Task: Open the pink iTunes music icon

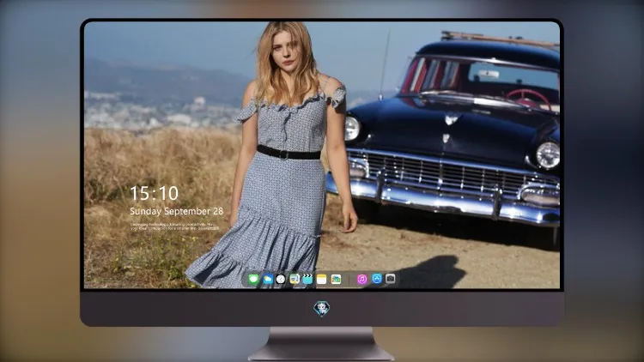Action: pyautogui.click(x=361, y=280)
